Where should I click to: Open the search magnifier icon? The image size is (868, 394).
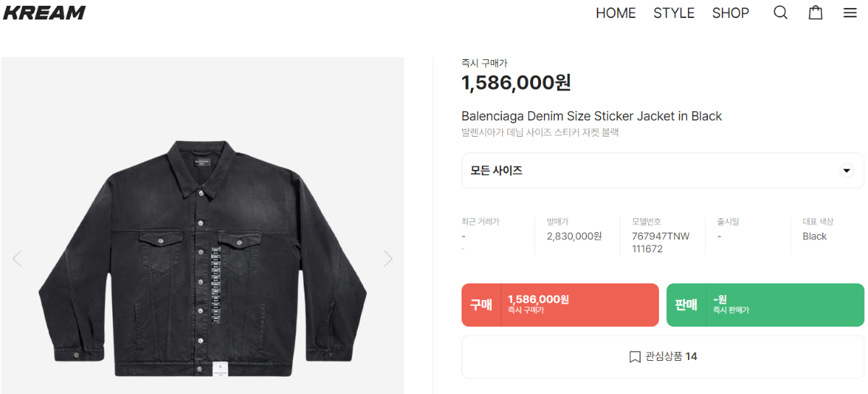point(780,13)
